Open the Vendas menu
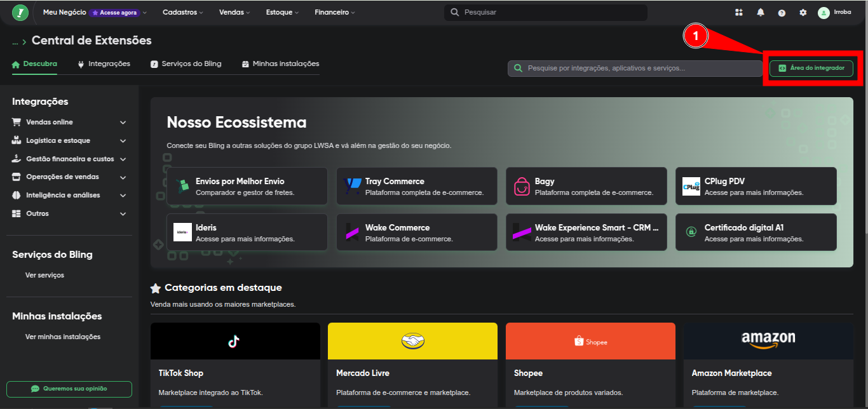Image resolution: width=868 pixels, height=409 pixels. click(x=234, y=13)
